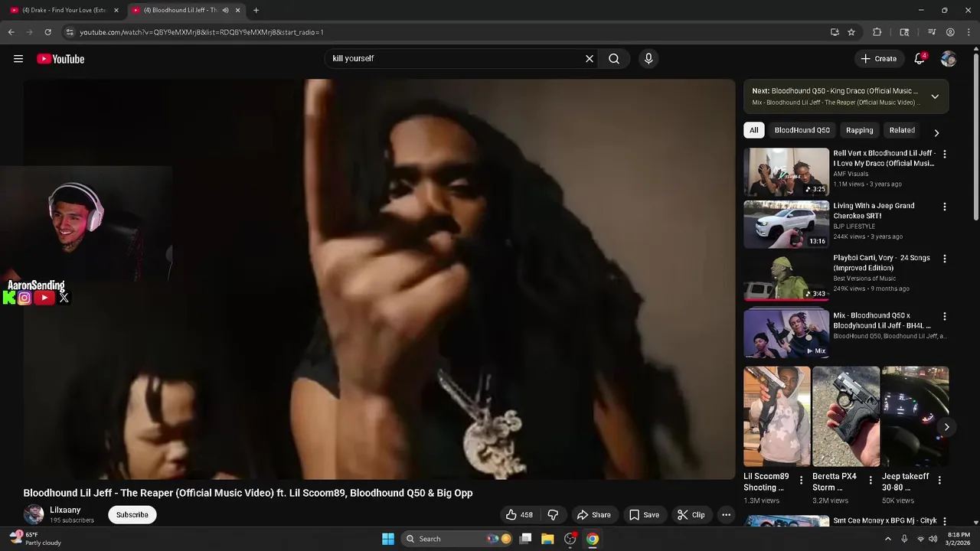Screen dimensions: 980x551
Task: Open Rell Vert I Love My Draco thumbnail
Action: click(786, 171)
